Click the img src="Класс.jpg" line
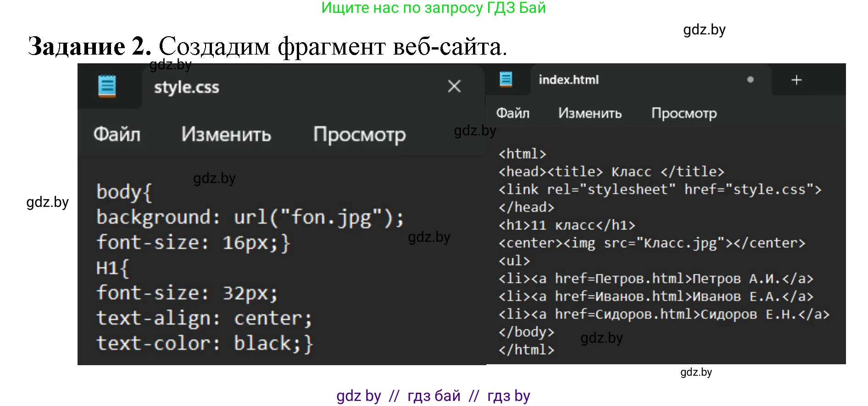868x406 pixels. 651,243
